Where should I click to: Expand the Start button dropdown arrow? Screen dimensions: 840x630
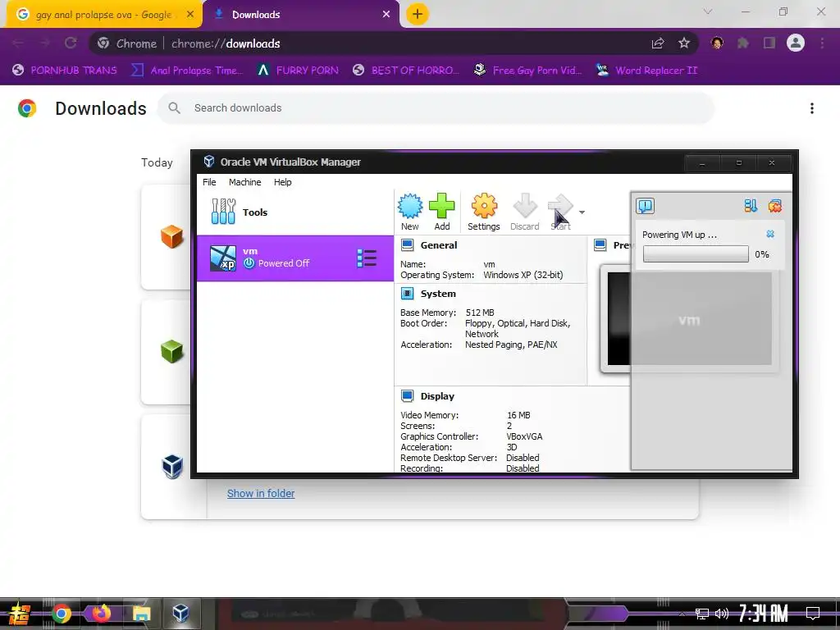click(x=582, y=212)
